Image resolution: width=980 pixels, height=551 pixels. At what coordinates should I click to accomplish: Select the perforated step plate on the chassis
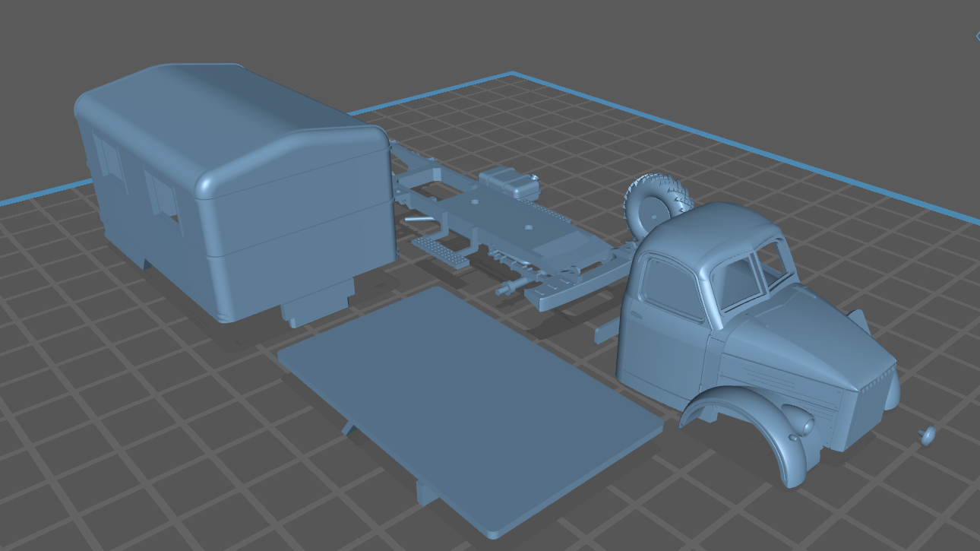[442, 251]
